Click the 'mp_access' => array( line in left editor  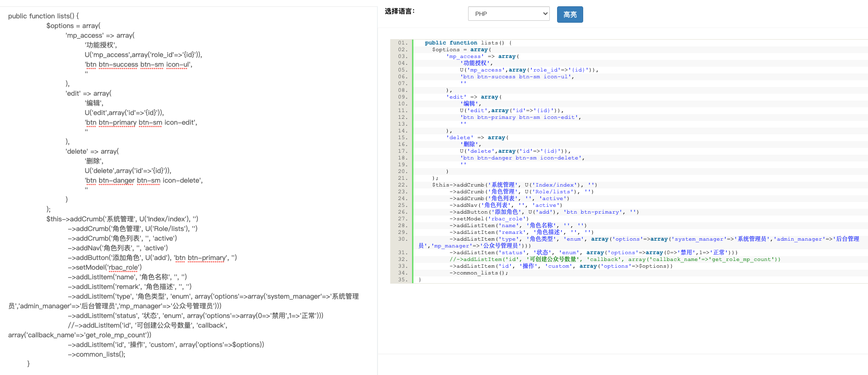pyautogui.click(x=100, y=35)
